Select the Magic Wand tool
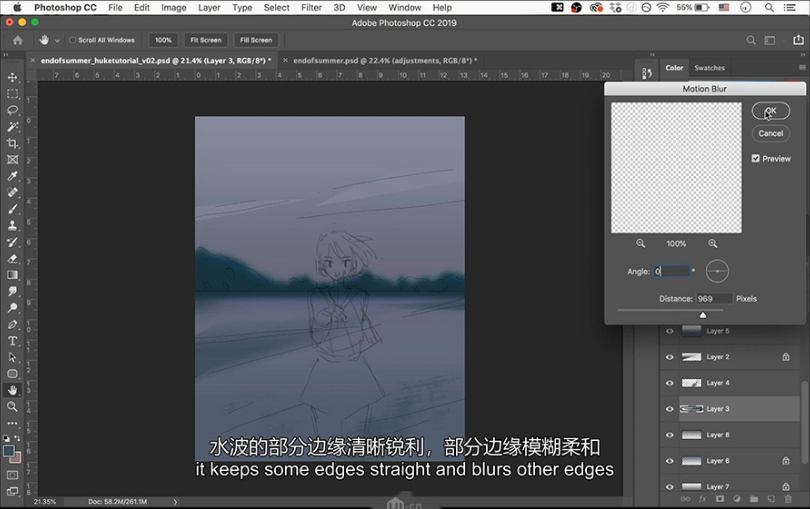810x509 pixels. (12, 127)
